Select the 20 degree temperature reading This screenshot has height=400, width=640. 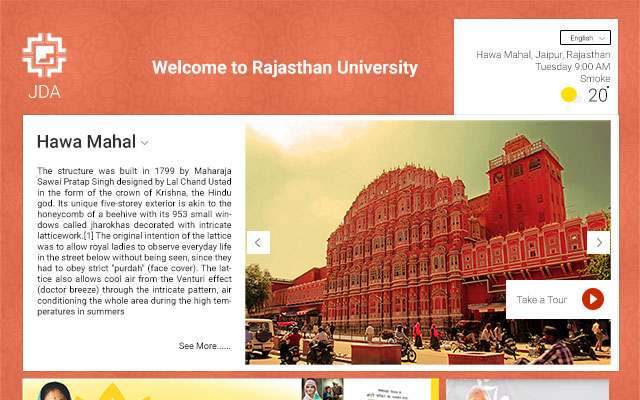pyautogui.click(x=598, y=95)
